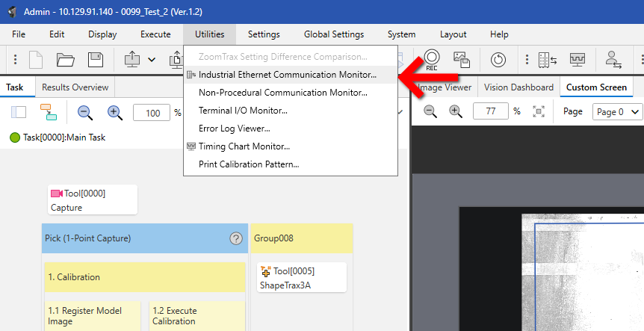Click the save image icon
Viewport: 644px width, 331px height.
point(462,60)
